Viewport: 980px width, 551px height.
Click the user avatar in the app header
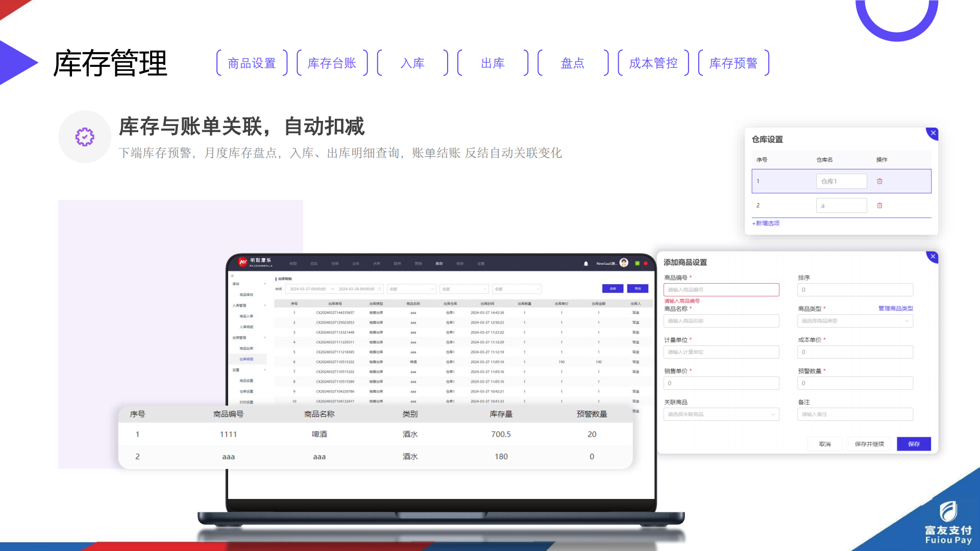[624, 263]
